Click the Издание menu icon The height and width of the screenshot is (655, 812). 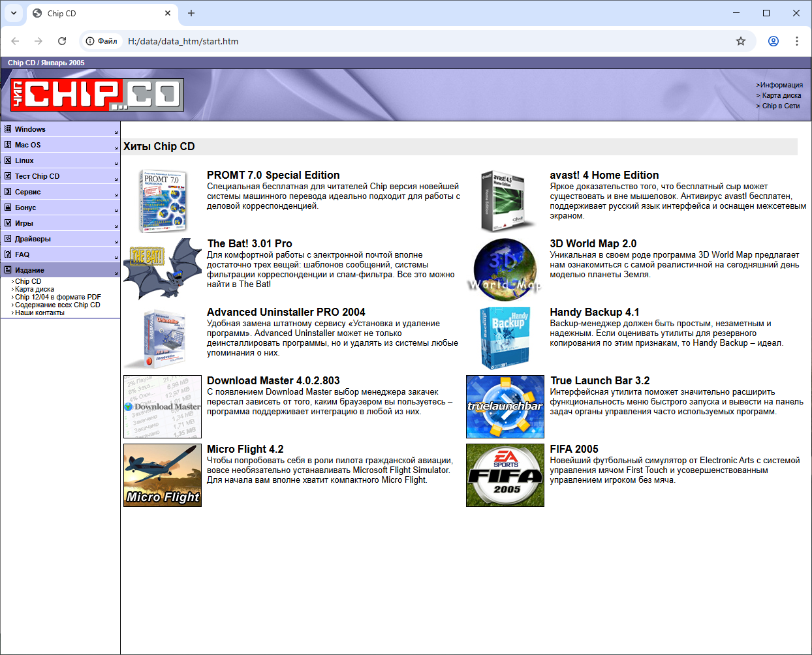coord(8,270)
